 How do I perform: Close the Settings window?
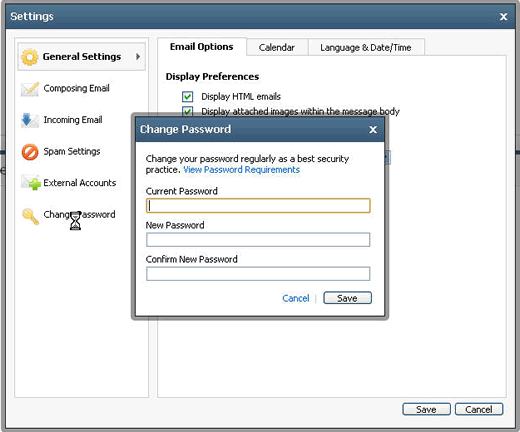pyautogui.click(x=503, y=17)
